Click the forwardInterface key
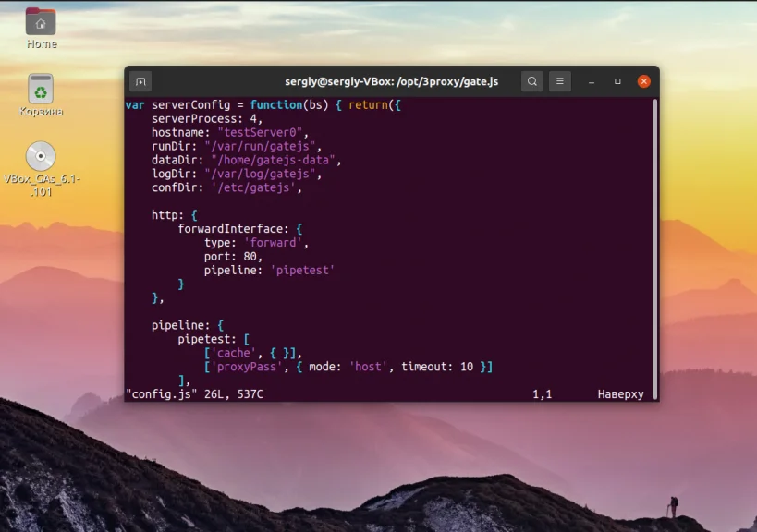Viewport: 757px width, 532px height. click(233, 229)
